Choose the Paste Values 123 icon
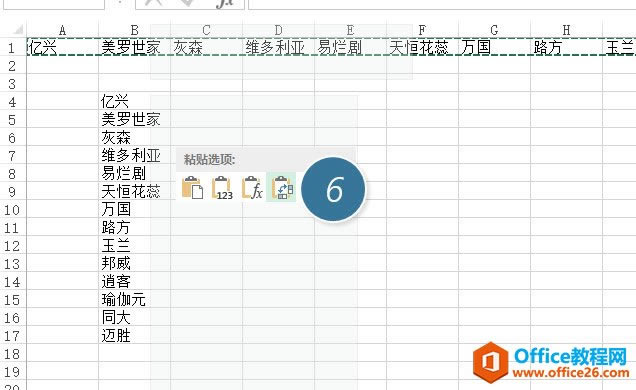Screen dimensions: 636x390 (x=222, y=187)
